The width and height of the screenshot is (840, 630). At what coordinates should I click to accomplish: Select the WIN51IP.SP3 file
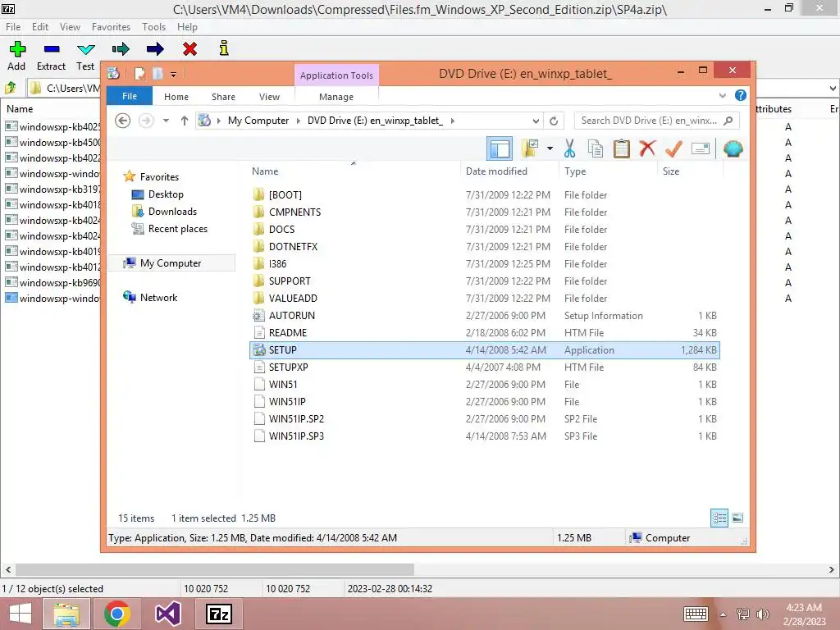[485, 436]
